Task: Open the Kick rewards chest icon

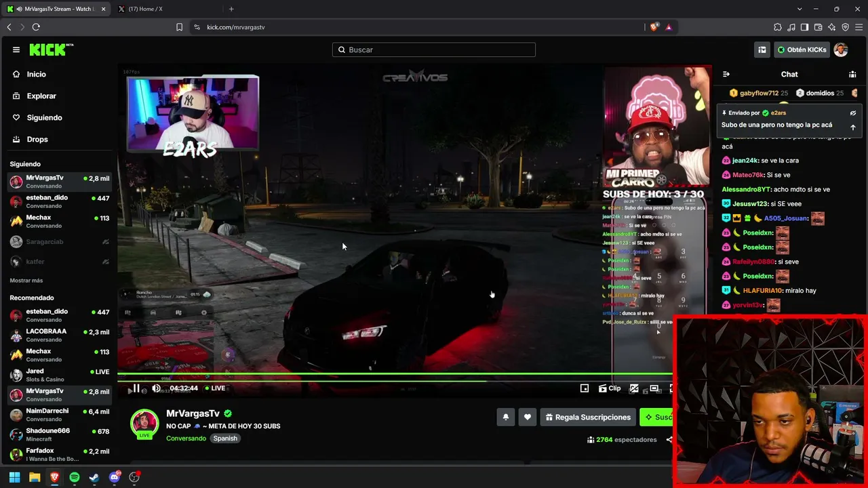Action: click(762, 49)
